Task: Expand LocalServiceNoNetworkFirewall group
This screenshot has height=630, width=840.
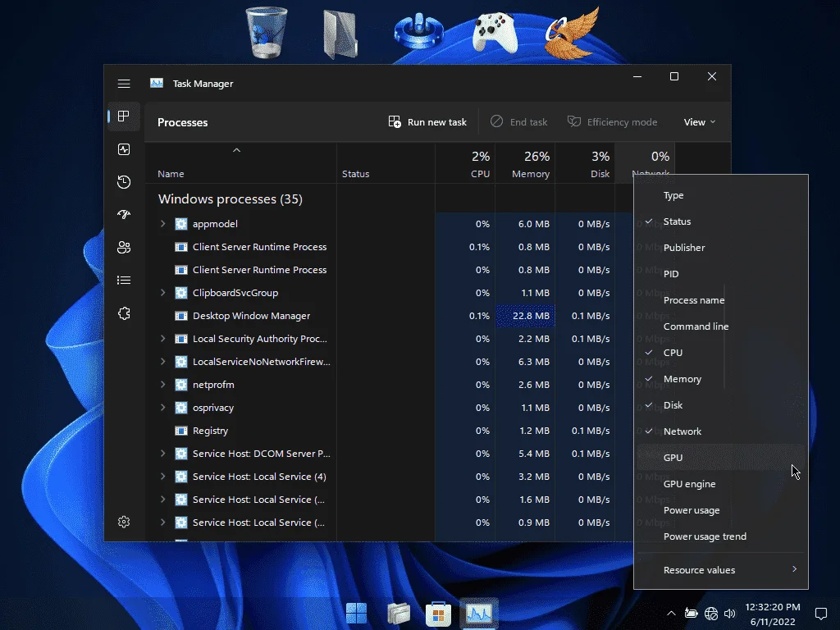Action: pos(163,362)
